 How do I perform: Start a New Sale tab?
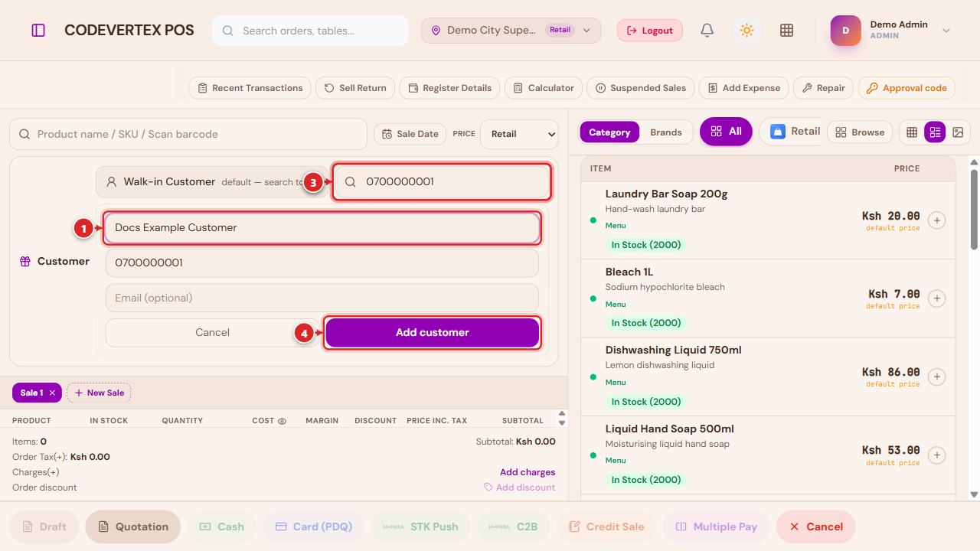(x=99, y=393)
